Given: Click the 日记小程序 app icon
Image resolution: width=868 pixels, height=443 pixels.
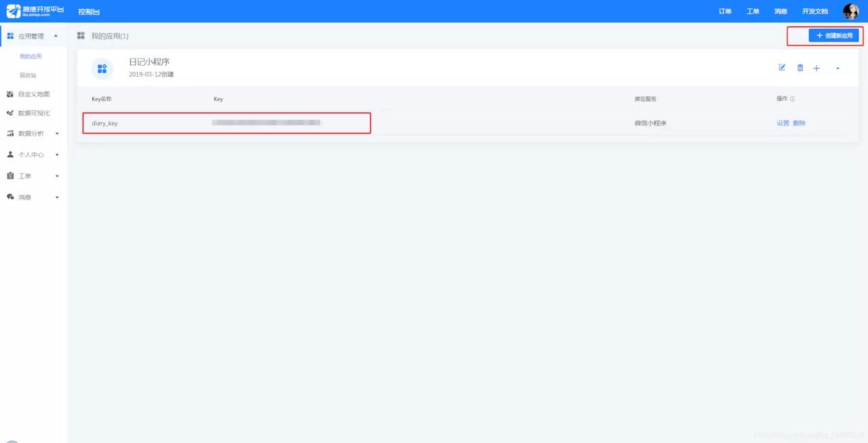Looking at the screenshot, I should (102, 69).
